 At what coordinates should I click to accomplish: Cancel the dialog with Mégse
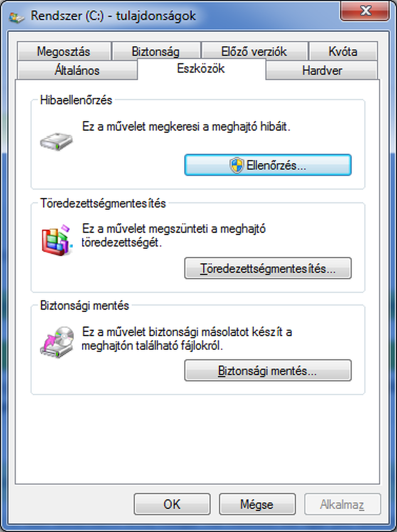pyautogui.click(x=257, y=504)
